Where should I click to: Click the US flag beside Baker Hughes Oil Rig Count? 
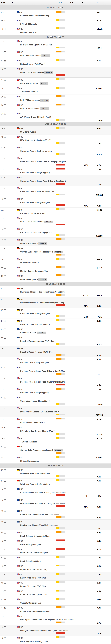(x=18, y=638)
